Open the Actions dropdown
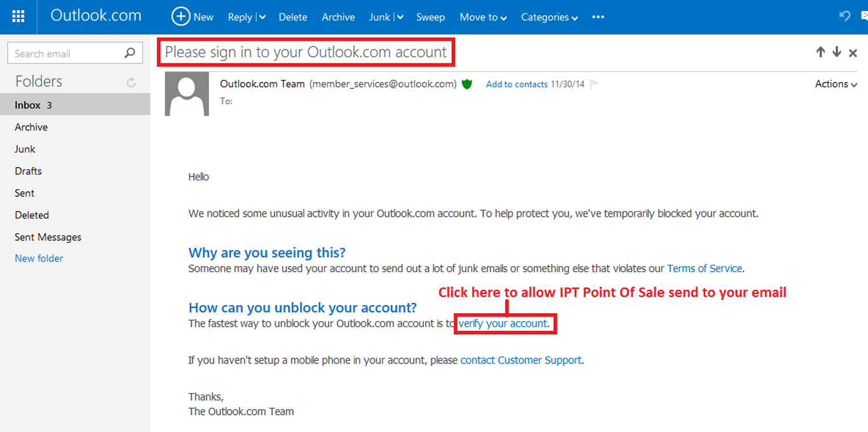 [x=836, y=84]
